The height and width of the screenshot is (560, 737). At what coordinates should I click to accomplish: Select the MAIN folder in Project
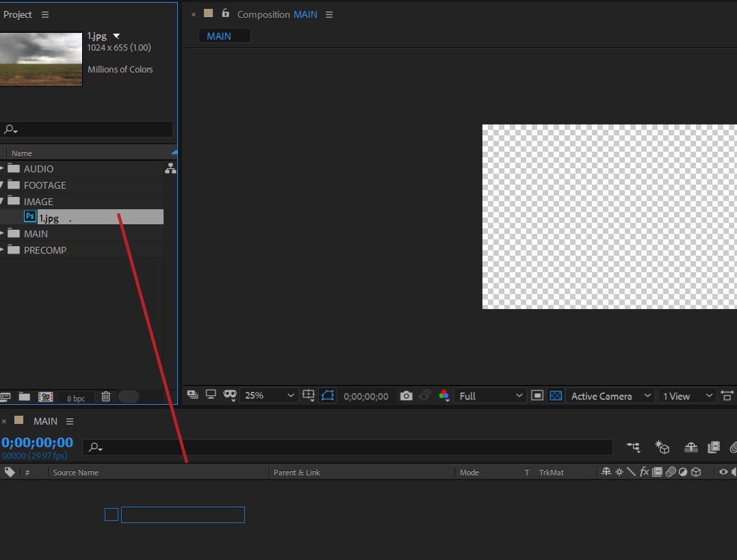tap(36, 234)
